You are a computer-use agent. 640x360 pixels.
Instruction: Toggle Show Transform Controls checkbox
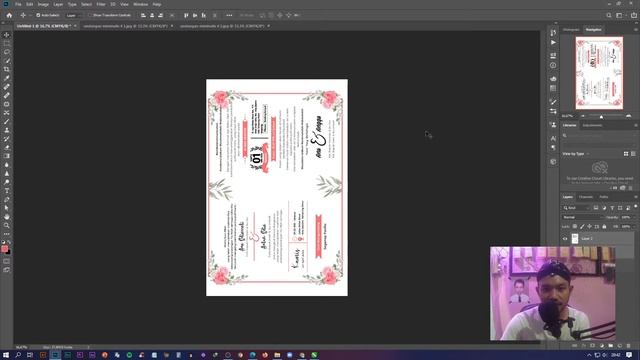pos(91,15)
